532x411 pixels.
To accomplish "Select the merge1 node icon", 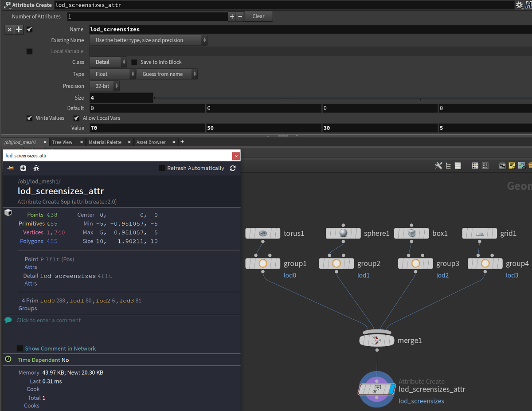I will coord(376,341).
